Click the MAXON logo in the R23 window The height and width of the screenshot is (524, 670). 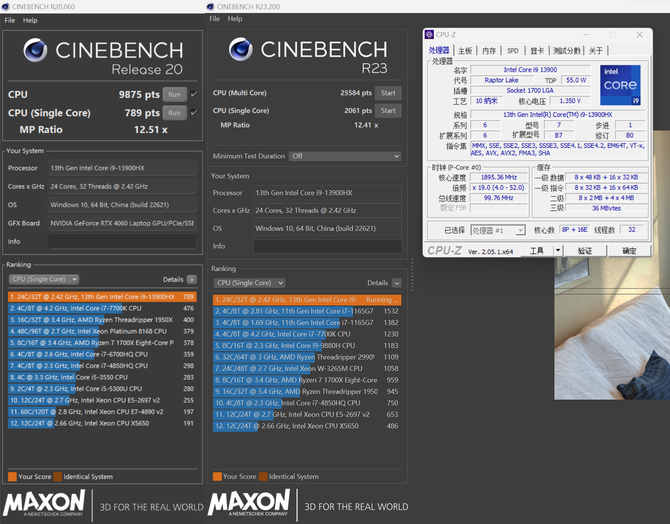249,502
